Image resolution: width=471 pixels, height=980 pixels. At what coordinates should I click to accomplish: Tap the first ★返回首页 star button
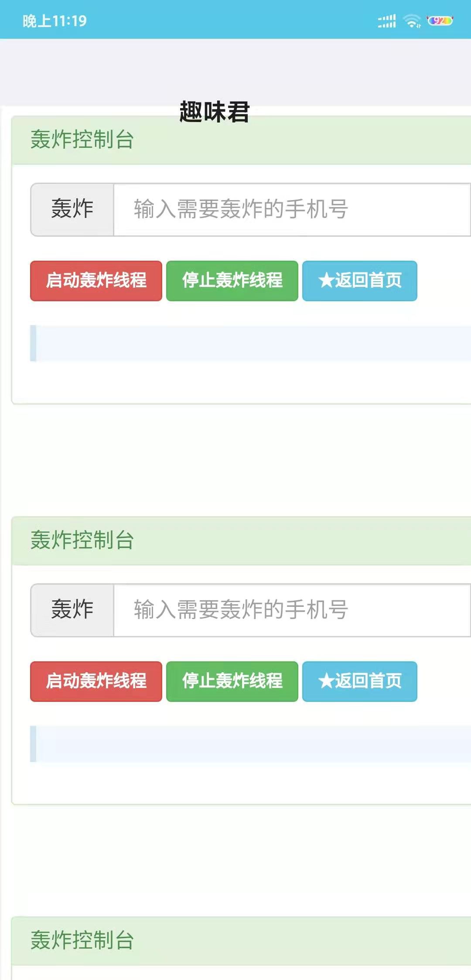359,281
